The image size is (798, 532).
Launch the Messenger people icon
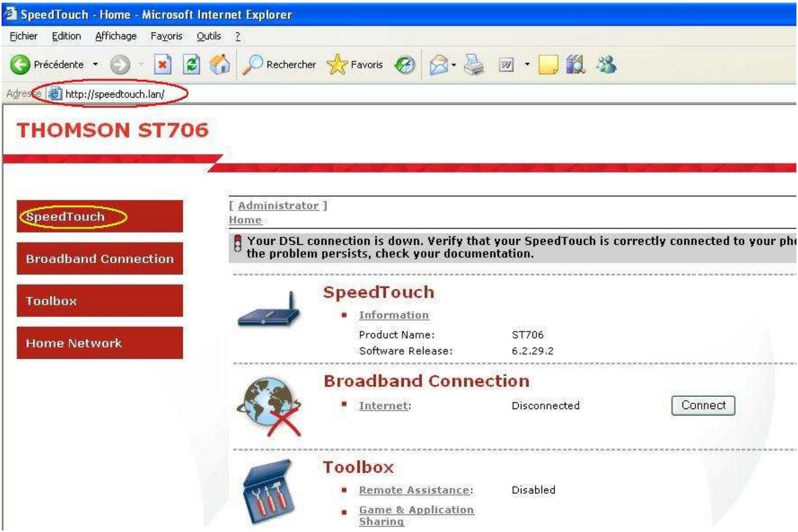(x=607, y=65)
